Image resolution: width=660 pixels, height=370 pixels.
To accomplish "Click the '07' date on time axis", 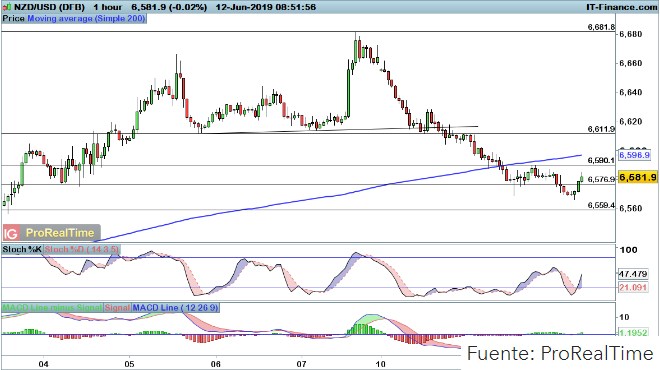I will tap(301, 364).
